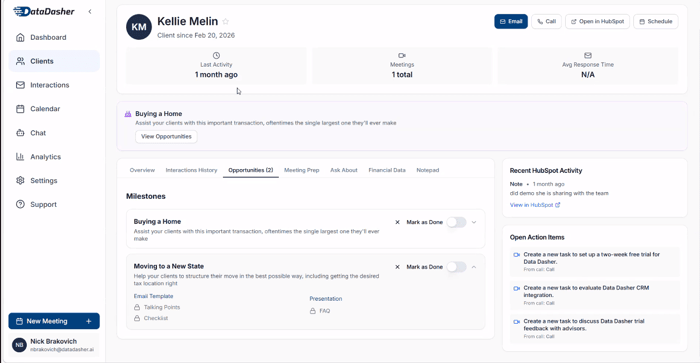Click the video icon on the trial feedback task
This screenshot has height=363, width=700.
point(517,321)
